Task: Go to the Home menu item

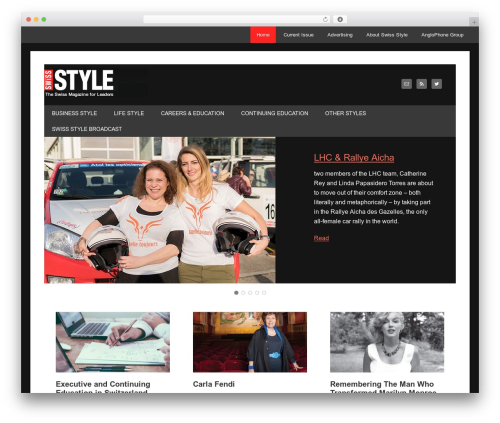Action: pos(263,35)
